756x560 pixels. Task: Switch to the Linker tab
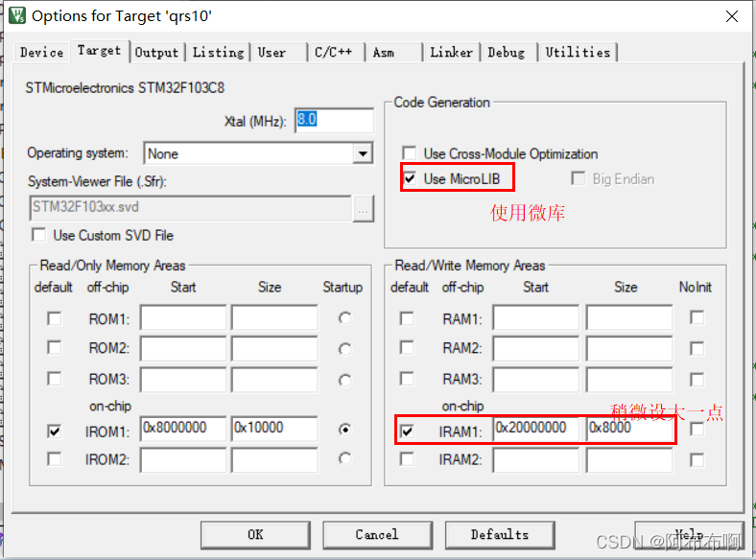tap(451, 53)
